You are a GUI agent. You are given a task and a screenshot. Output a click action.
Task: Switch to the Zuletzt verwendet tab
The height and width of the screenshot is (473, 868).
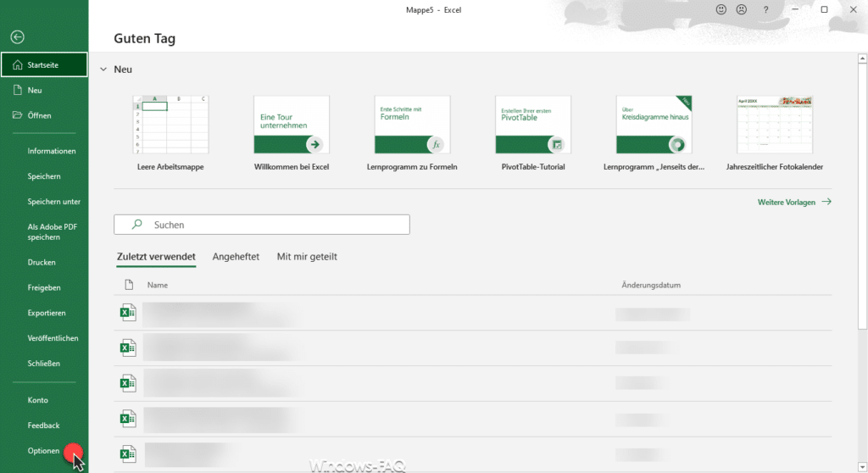pos(156,257)
